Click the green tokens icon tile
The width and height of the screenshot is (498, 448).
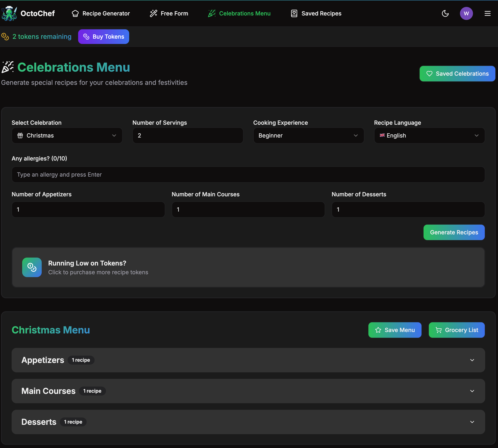coord(32,267)
